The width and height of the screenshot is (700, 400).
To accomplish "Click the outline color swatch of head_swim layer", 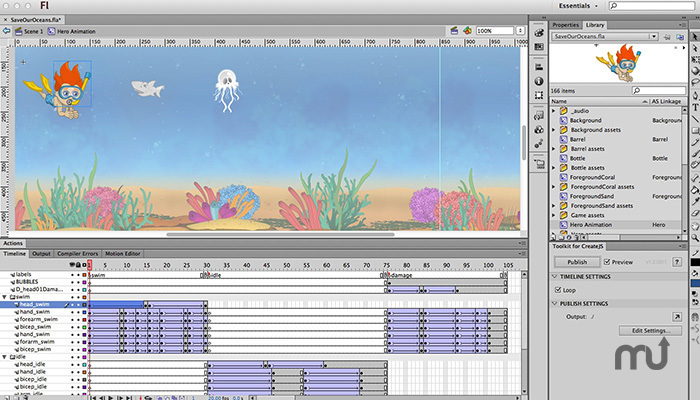I will 84,304.
